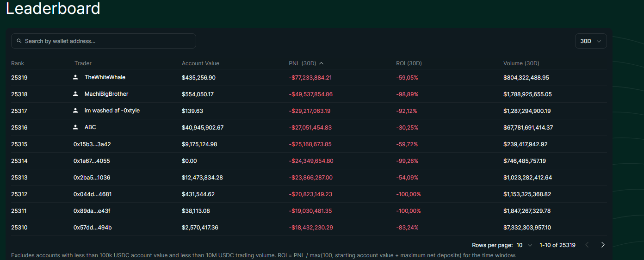
Task: Click ROI value -59,05%
Action: click(x=407, y=78)
